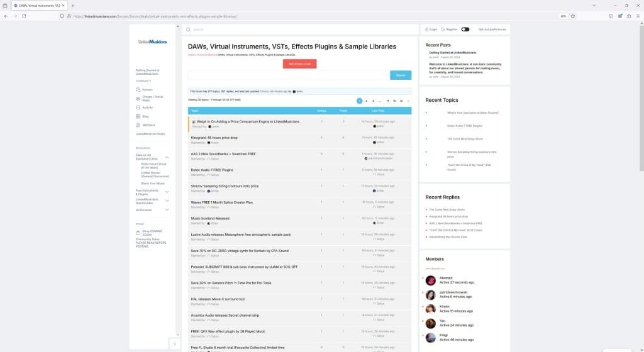Click the Forums icon in sidebar
Viewport: 644px width, 352px height.
coord(138,89)
